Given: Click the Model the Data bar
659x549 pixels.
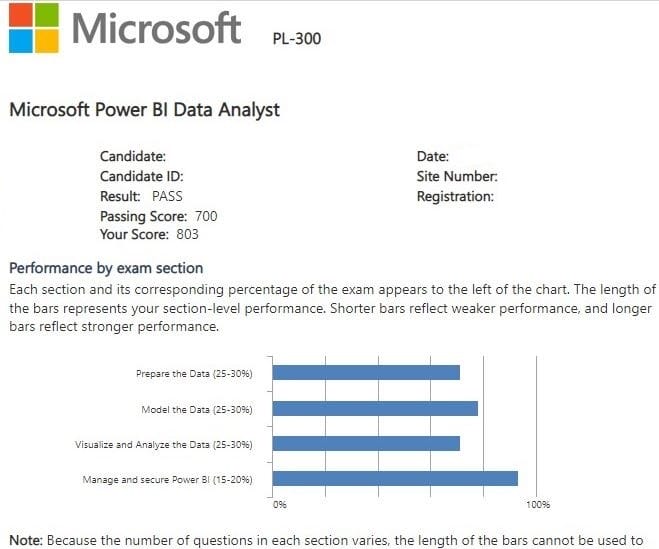Looking at the screenshot, I should [x=375, y=408].
